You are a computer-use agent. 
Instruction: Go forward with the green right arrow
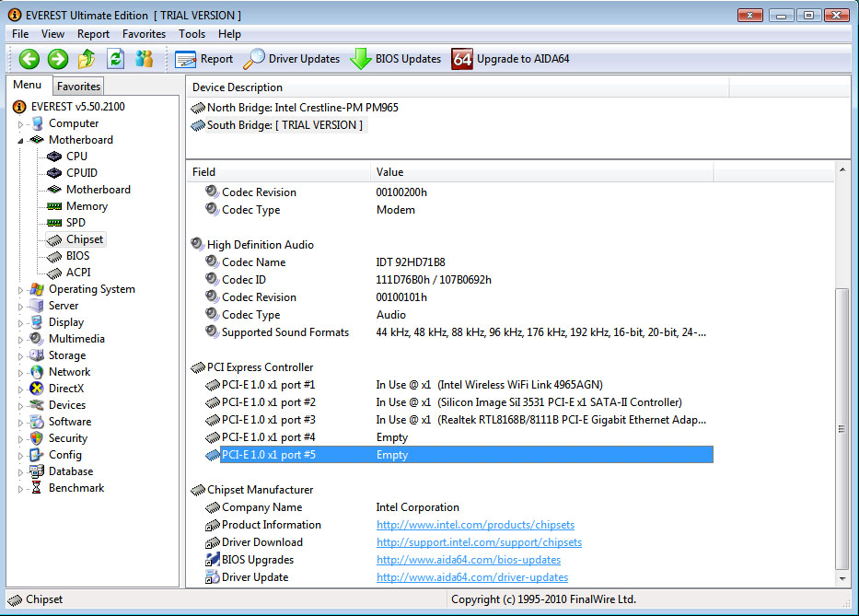(57, 59)
